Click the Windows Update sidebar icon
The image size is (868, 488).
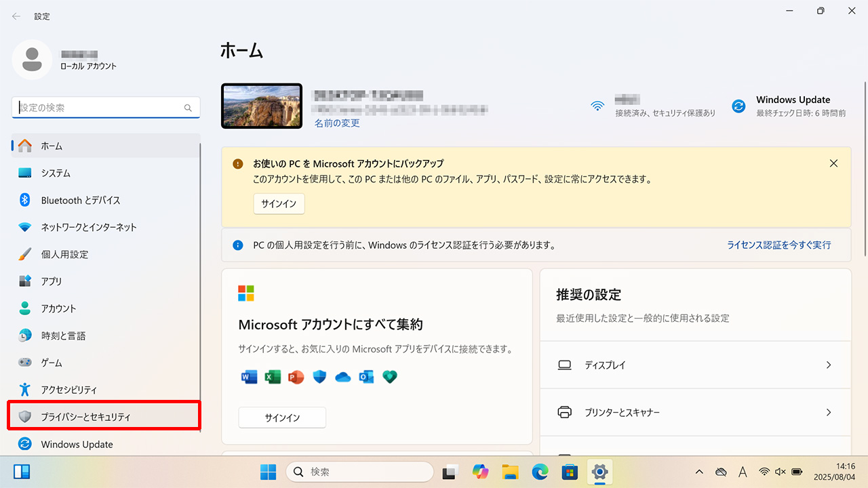click(25, 444)
